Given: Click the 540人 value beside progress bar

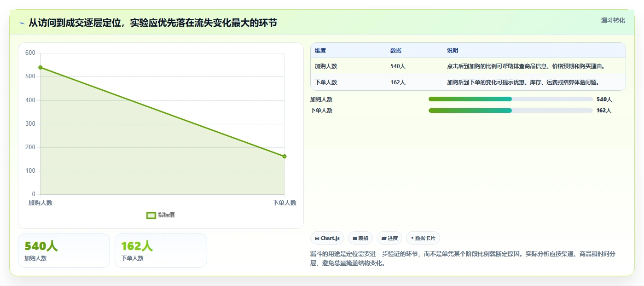Looking at the screenshot, I should [604, 99].
